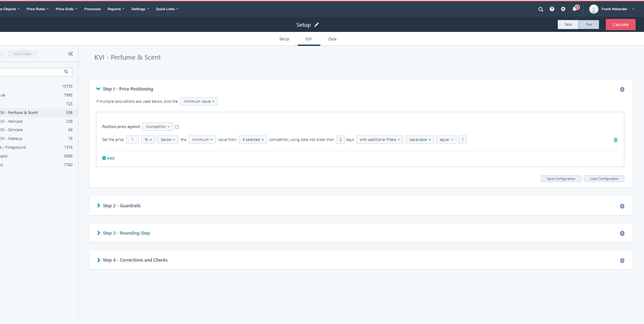Click the days number input field

tap(340, 140)
